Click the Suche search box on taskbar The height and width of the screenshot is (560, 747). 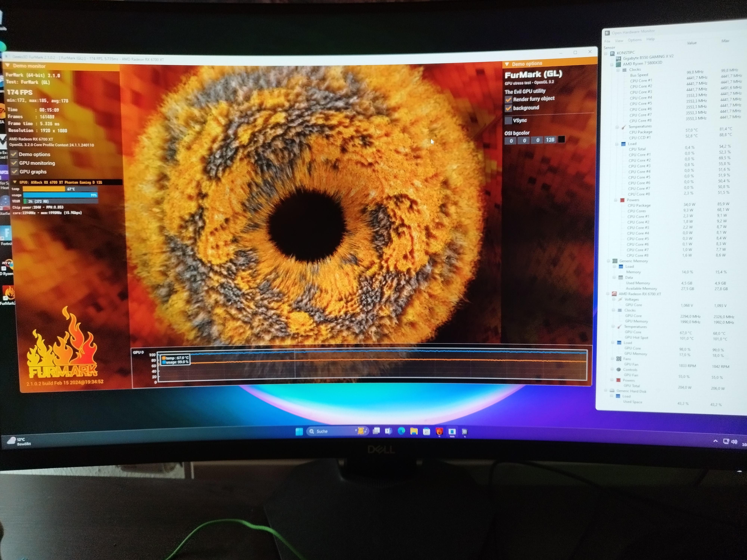(337, 431)
